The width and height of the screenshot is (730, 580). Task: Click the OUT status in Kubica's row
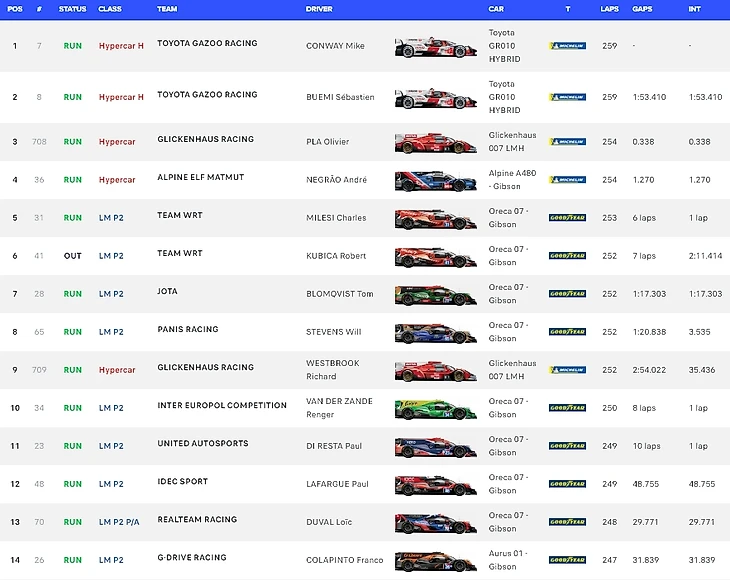point(73,256)
